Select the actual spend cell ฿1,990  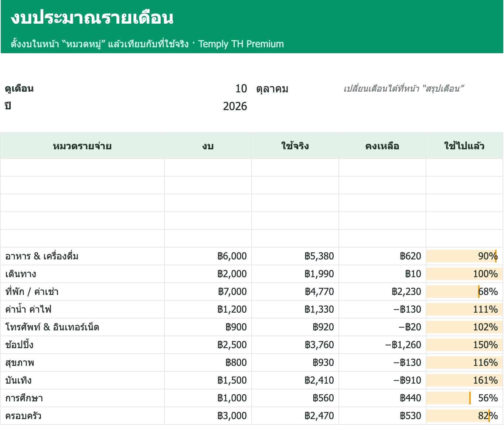(x=295, y=274)
